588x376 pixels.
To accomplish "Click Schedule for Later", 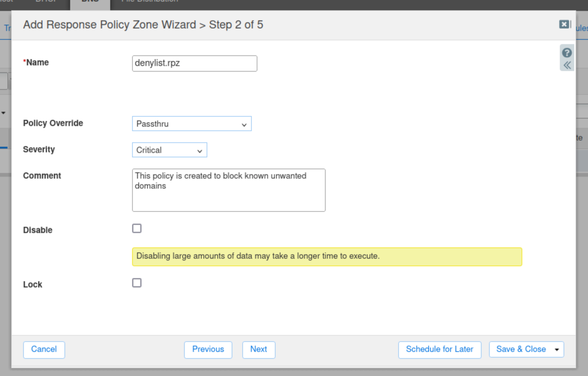I will tap(439, 349).
